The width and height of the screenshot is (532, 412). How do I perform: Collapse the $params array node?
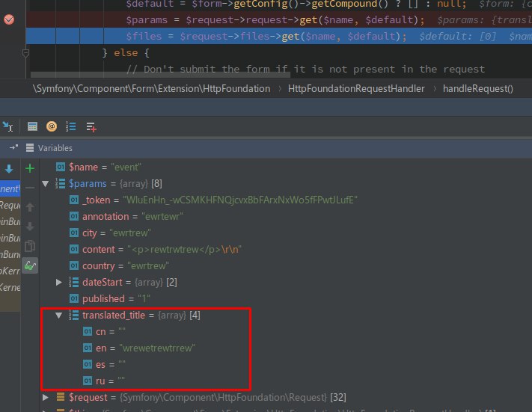pos(46,184)
